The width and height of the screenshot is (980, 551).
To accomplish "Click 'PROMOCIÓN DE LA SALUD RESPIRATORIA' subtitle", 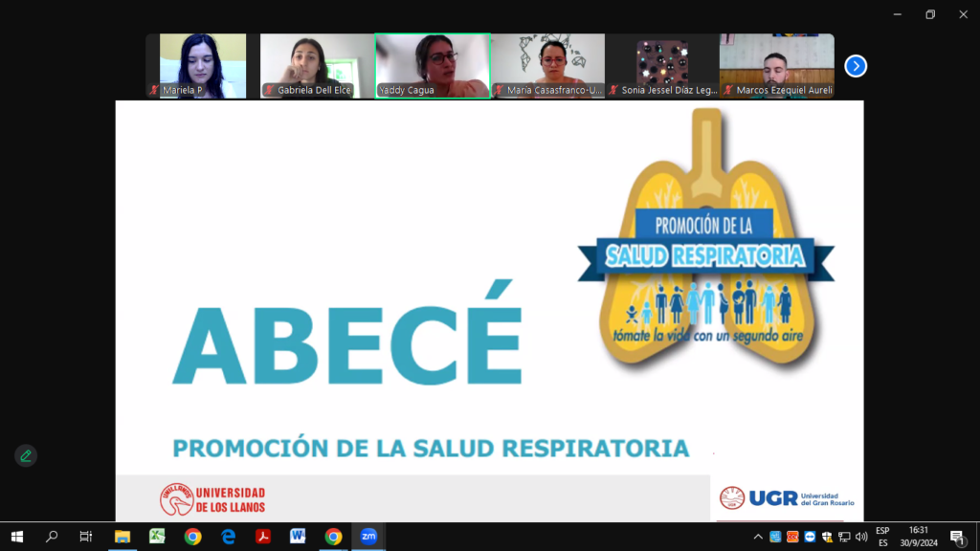I will (431, 448).
